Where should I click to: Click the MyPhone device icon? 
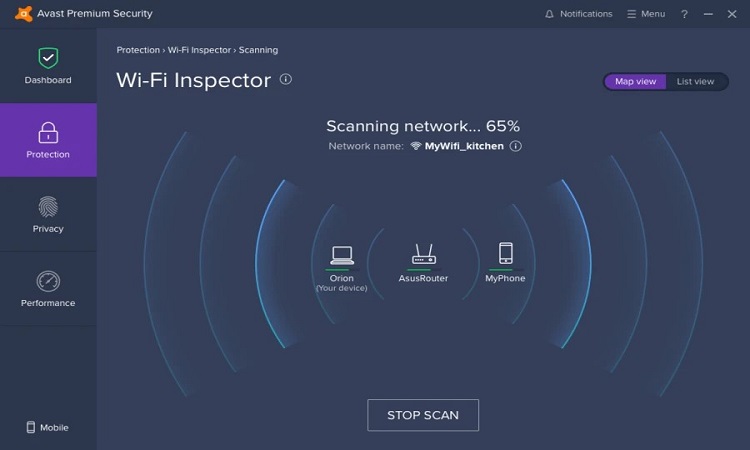(505, 253)
